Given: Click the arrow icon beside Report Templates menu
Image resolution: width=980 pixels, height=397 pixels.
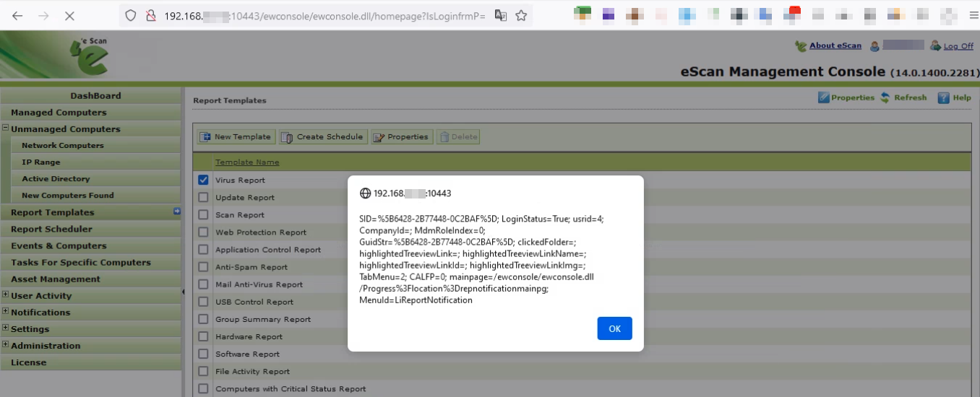Looking at the screenshot, I should 177,211.
